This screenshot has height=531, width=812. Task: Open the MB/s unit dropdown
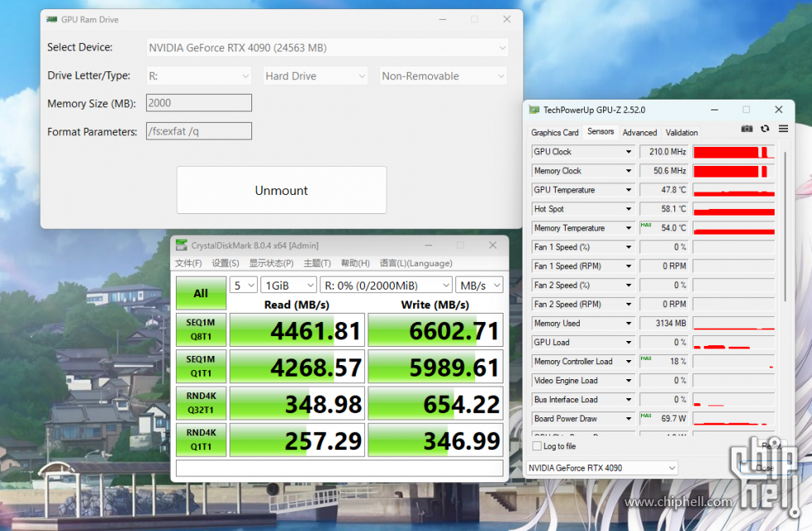tap(479, 285)
